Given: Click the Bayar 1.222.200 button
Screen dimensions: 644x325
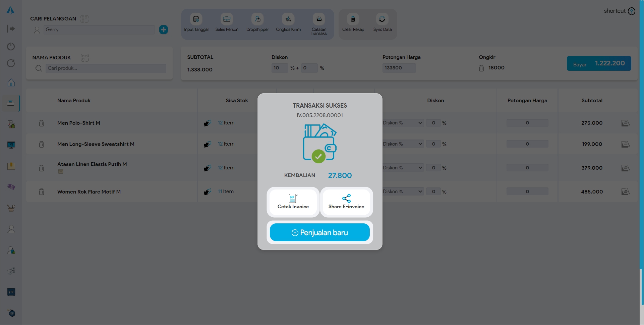Looking at the screenshot, I should [599, 63].
